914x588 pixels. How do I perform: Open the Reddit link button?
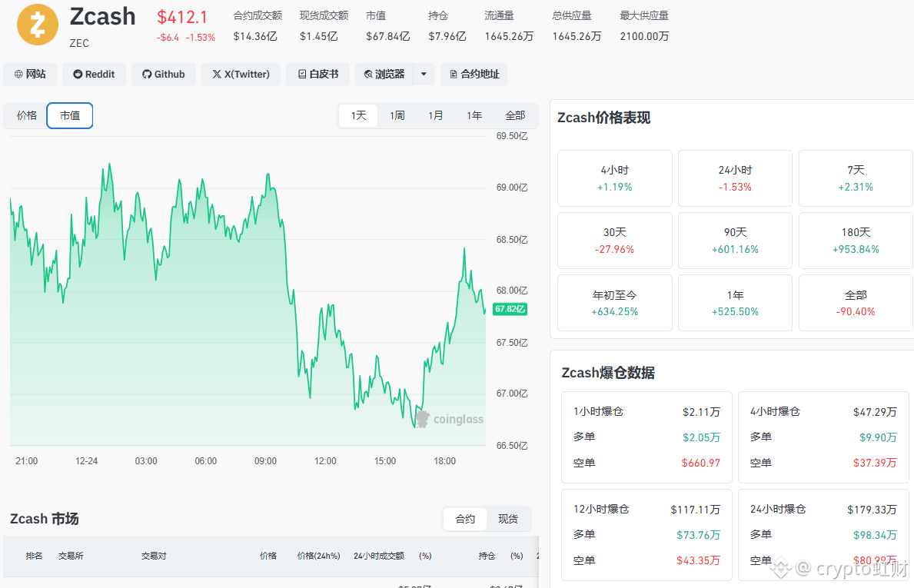[x=94, y=74]
